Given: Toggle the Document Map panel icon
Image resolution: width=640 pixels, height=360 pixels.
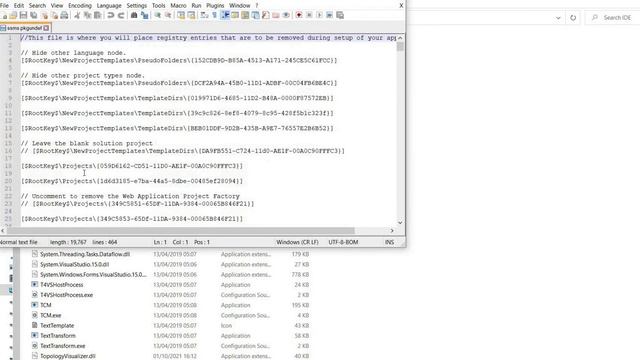Looking at the screenshot, I should tap(245, 16).
